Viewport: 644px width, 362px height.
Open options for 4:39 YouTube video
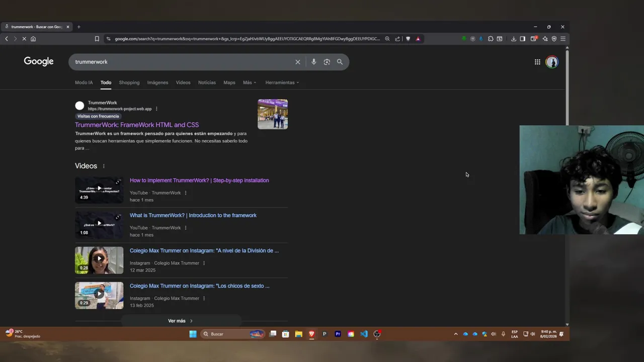[x=186, y=193]
